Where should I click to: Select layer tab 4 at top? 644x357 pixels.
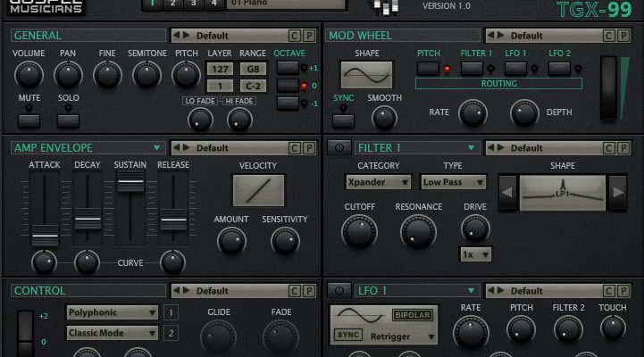click(x=213, y=4)
